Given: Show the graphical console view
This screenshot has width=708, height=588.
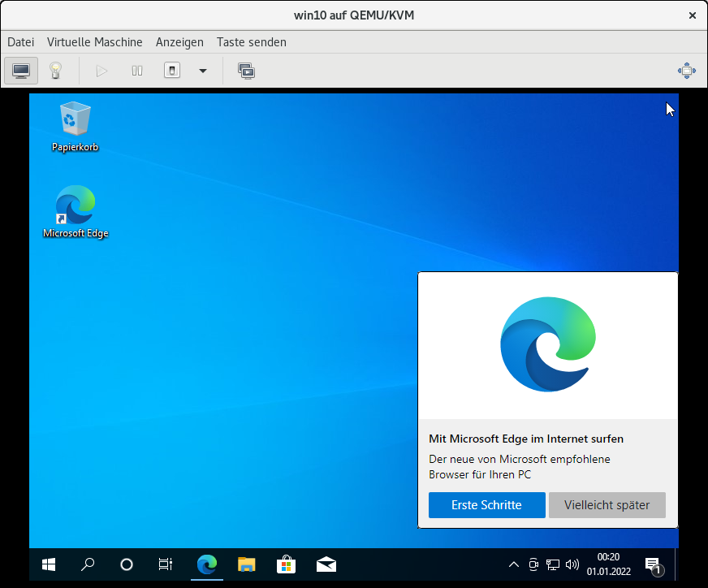Looking at the screenshot, I should 21,71.
